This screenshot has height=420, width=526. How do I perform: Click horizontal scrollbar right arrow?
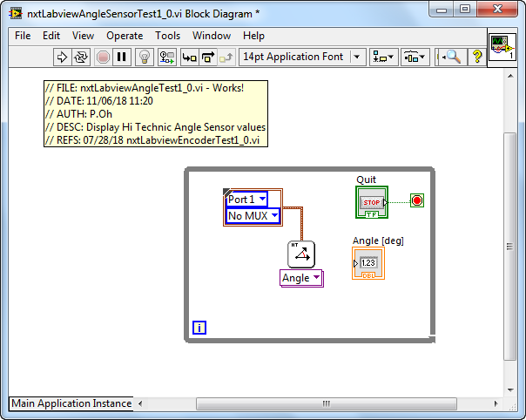pos(496,403)
